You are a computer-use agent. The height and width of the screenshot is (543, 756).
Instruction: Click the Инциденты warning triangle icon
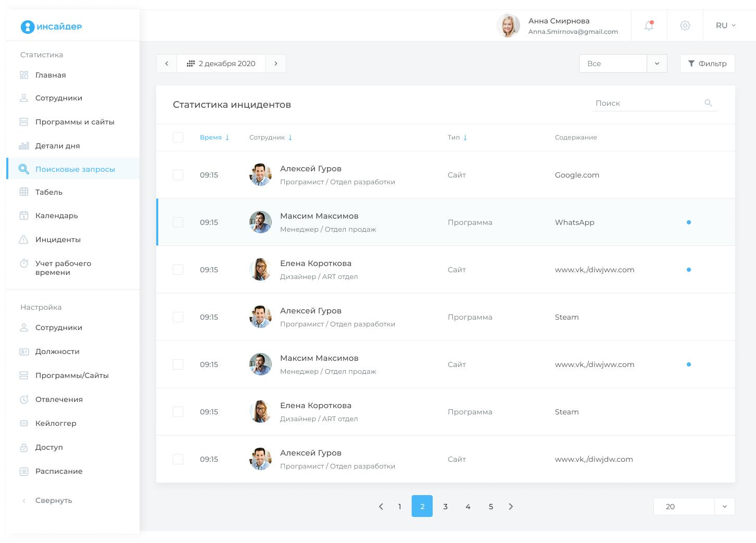point(24,239)
